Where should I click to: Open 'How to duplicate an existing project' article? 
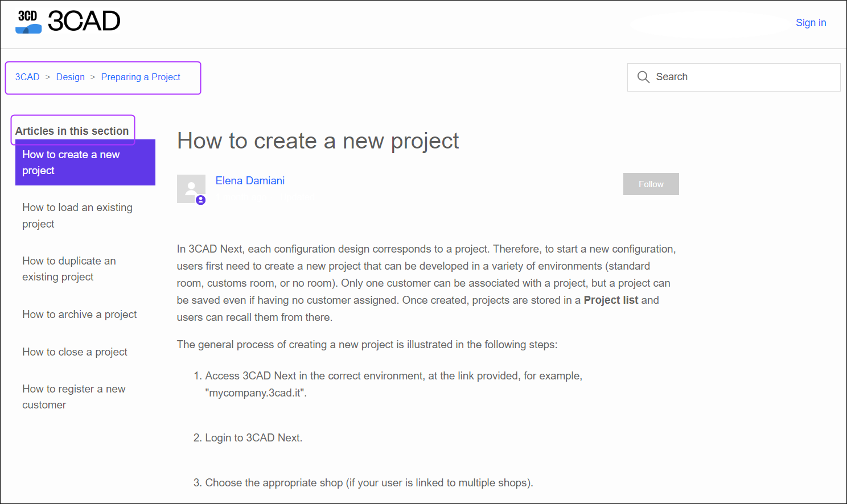pos(69,269)
